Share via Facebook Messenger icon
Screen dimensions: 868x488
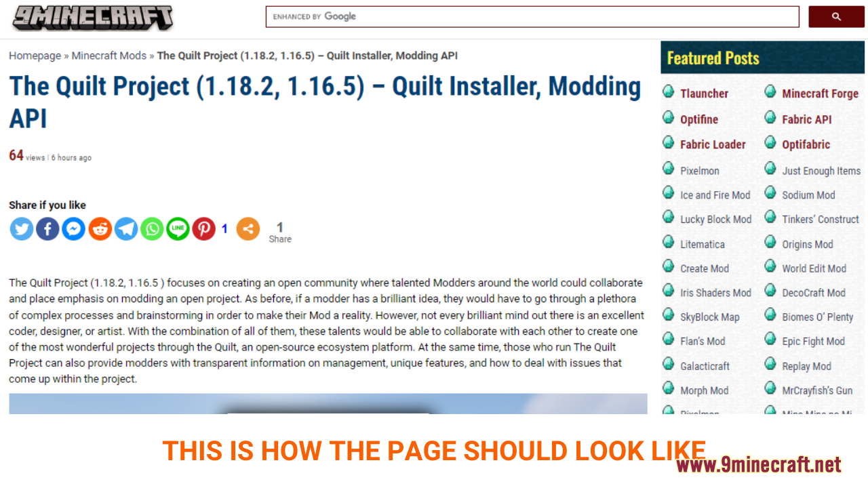click(73, 229)
